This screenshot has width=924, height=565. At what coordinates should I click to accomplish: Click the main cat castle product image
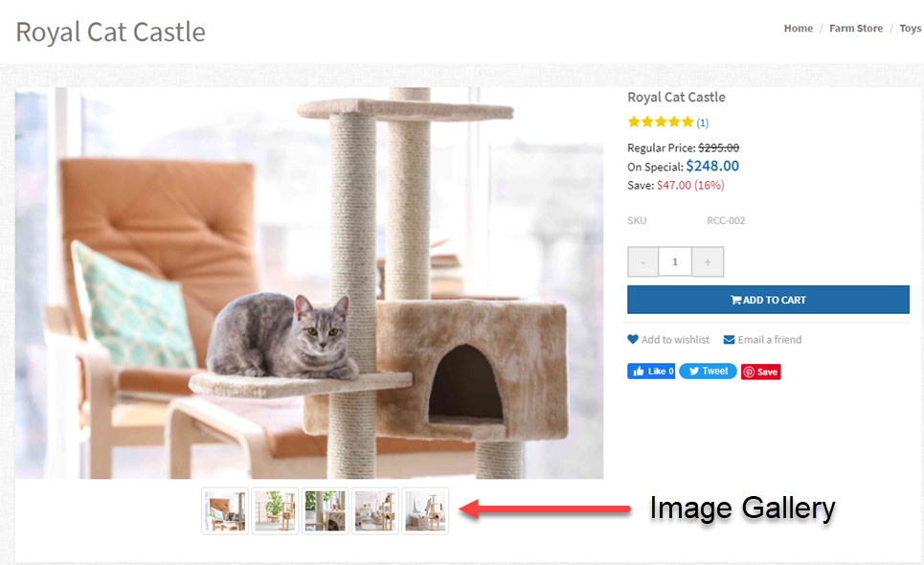point(309,282)
